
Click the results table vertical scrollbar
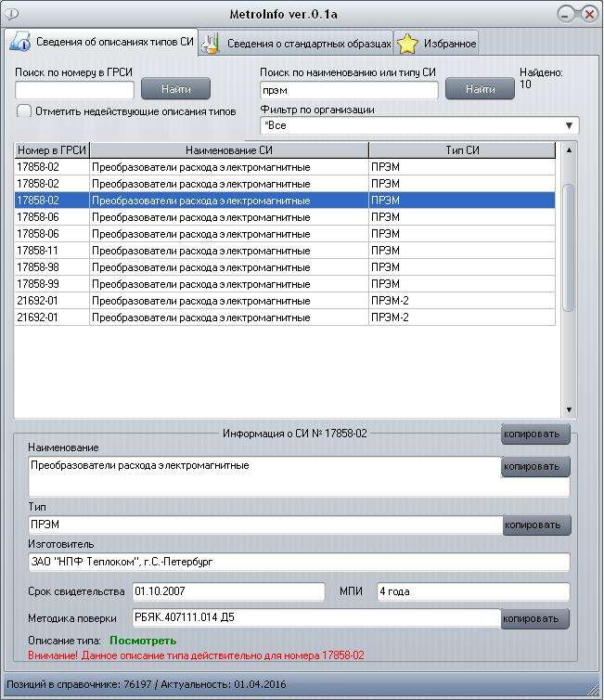(x=569, y=247)
